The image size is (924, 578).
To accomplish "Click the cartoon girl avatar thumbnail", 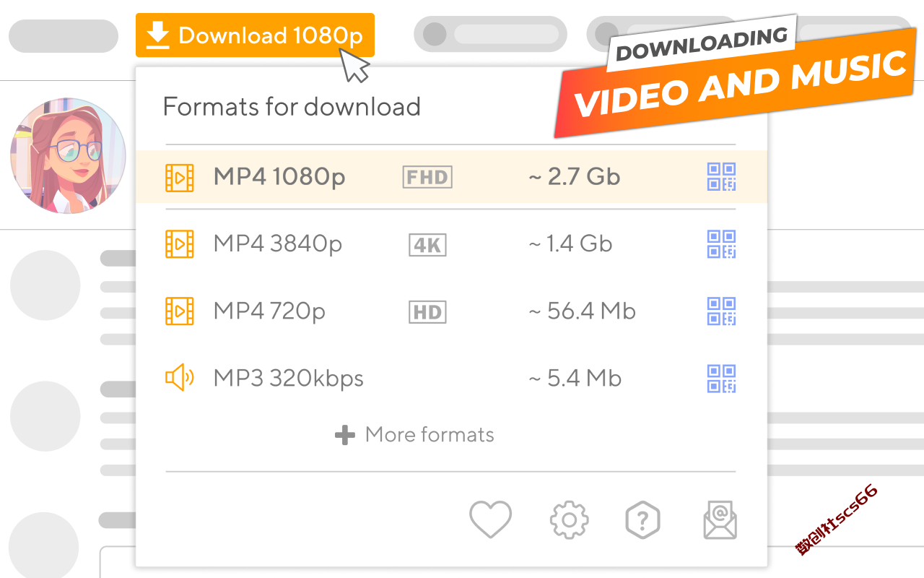I will (68, 155).
